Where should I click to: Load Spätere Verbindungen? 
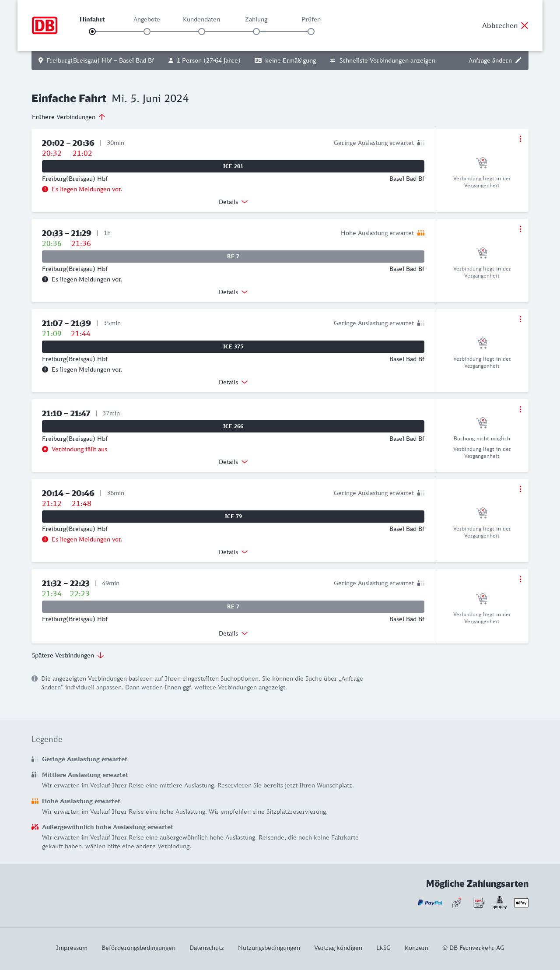[x=68, y=655]
